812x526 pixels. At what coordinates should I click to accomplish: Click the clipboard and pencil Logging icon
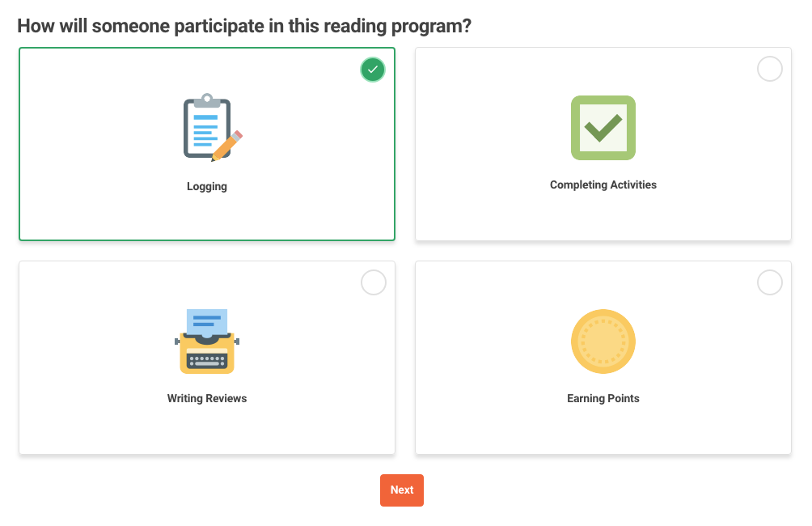(x=213, y=128)
